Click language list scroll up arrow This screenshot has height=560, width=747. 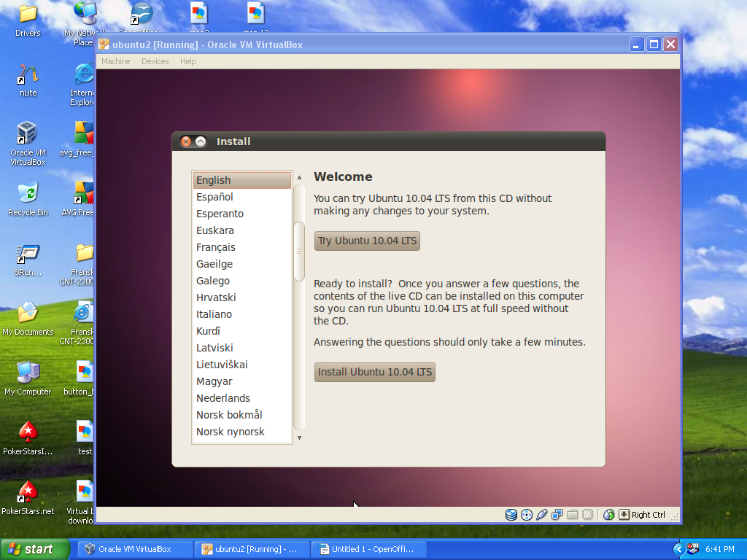point(300,177)
